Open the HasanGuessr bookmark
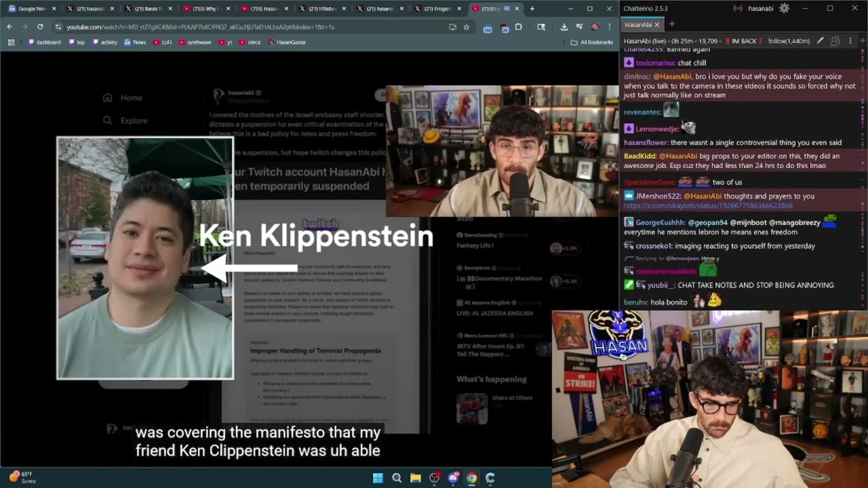 [288, 42]
